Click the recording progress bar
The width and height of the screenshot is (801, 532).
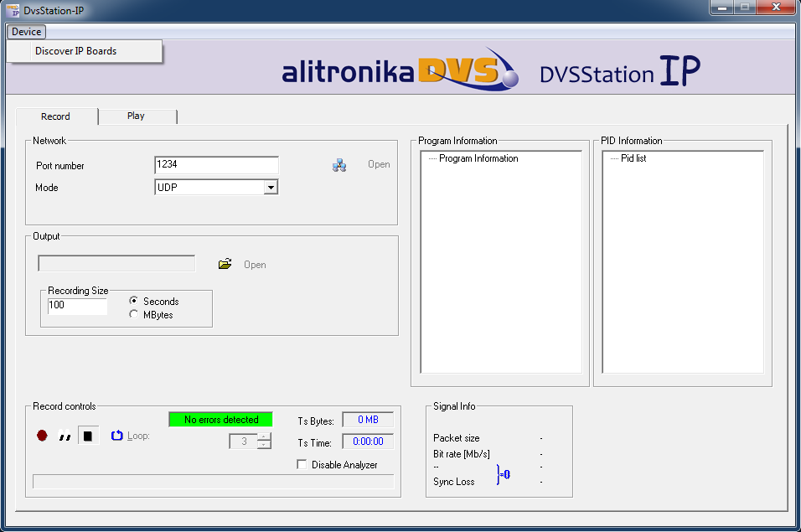(213, 482)
